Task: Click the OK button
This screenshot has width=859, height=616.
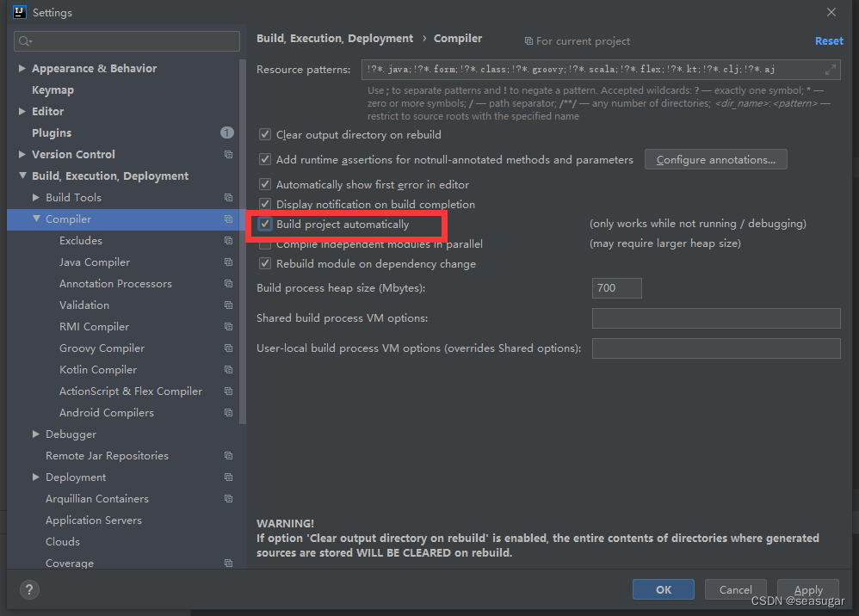Action: click(x=664, y=589)
